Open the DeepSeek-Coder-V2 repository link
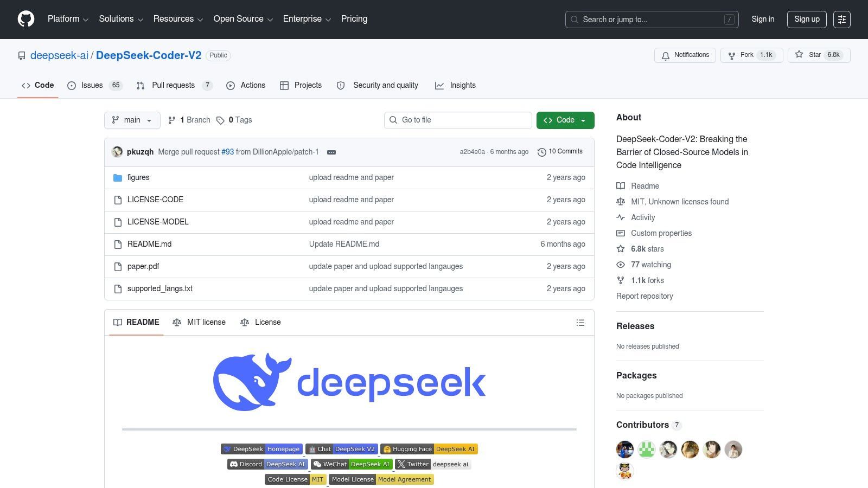This screenshot has width=868, height=488. [x=149, y=55]
